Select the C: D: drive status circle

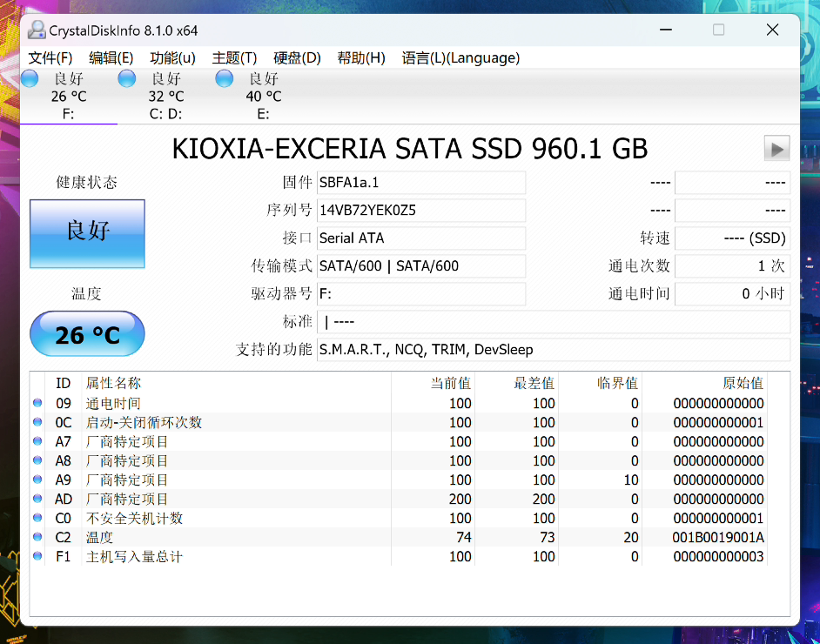click(127, 79)
